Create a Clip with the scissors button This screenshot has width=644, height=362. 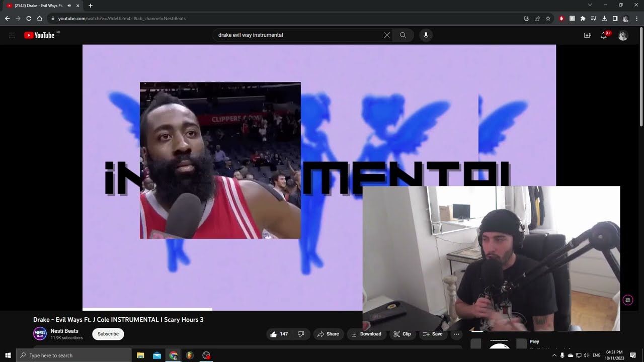tap(402, 334)
